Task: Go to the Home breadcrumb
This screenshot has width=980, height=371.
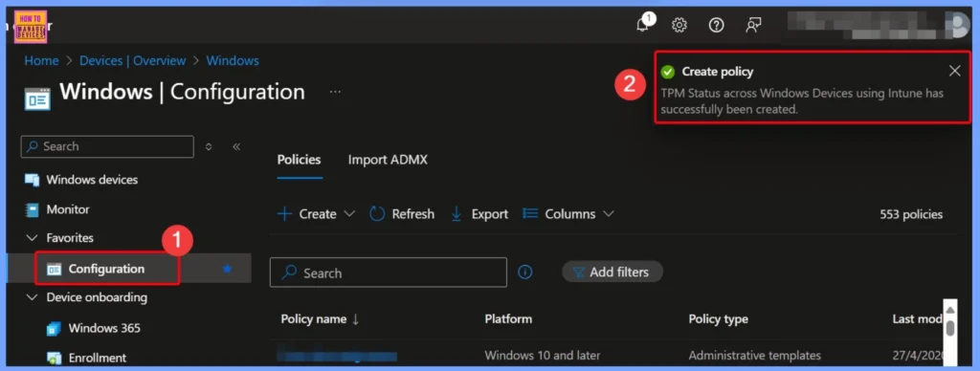Action: pyautogui.click(x=41, y=60)
